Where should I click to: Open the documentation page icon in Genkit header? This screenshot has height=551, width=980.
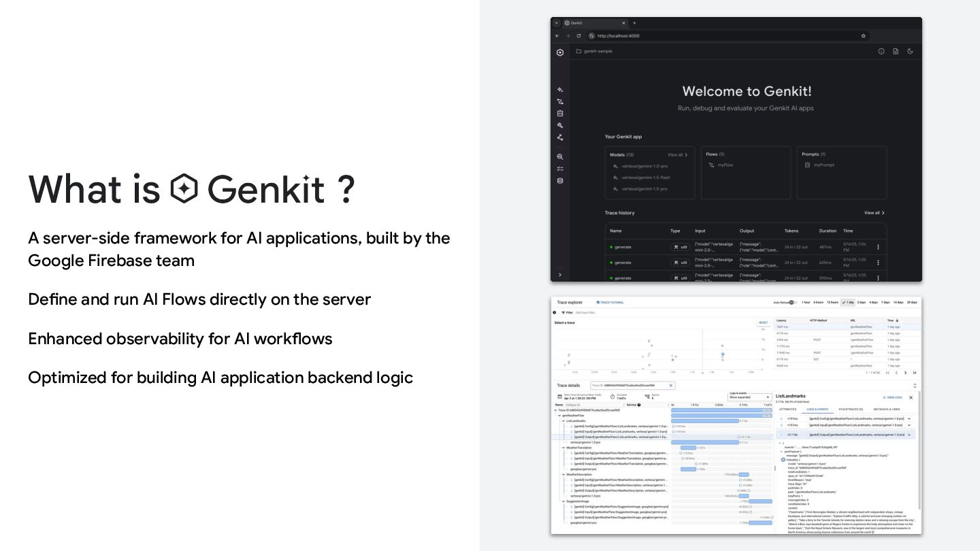point(896,51)
